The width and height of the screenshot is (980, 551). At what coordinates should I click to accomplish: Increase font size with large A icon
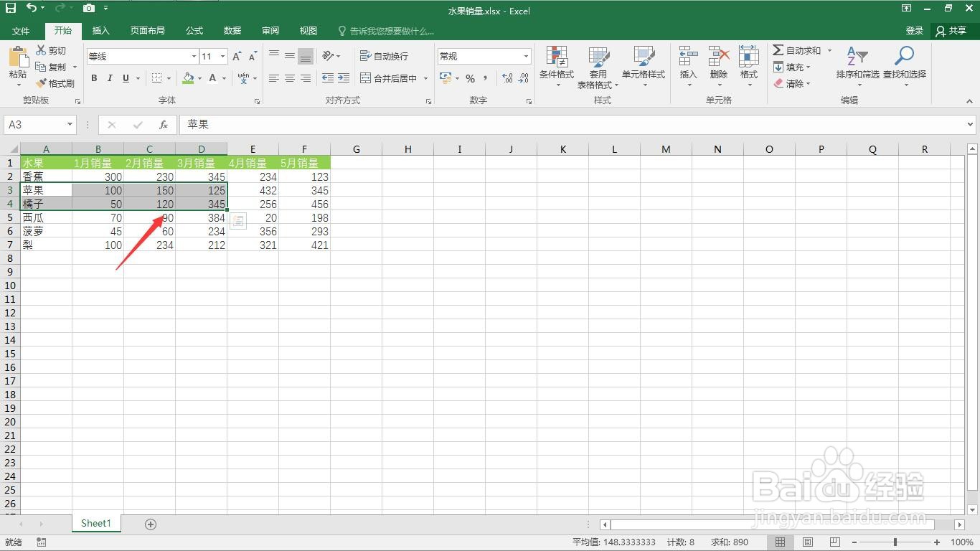[237, 56]
